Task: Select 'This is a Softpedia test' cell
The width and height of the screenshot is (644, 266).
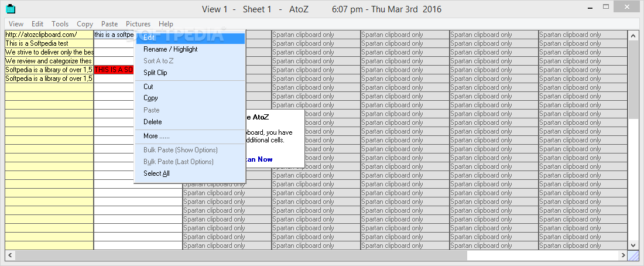Action: (49, 43)
